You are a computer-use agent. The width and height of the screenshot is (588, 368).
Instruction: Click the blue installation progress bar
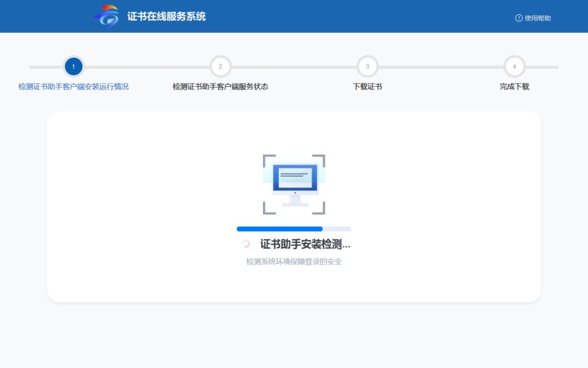[x=279, y=228]
